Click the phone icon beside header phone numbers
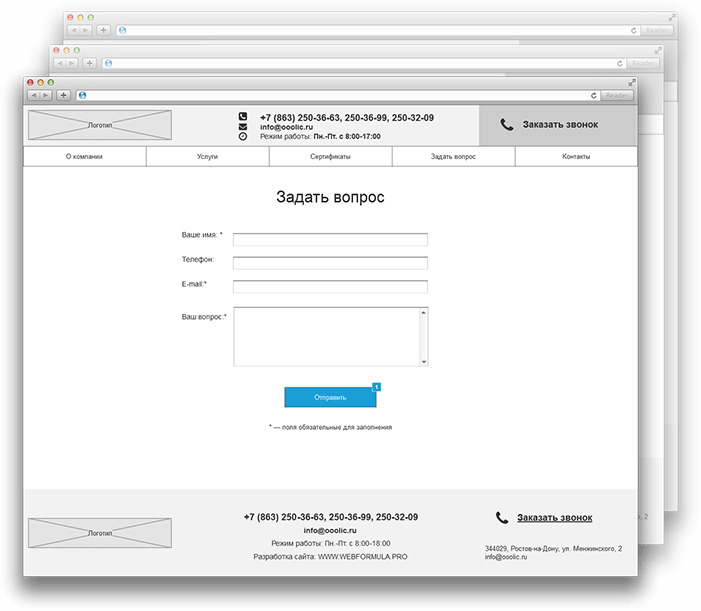The width and height of the screenshot is (701, 611). click(243, 116)
